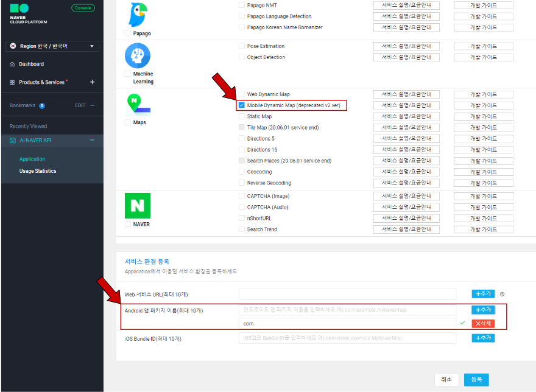Check the NAVER group checkbox

[128, 224]
